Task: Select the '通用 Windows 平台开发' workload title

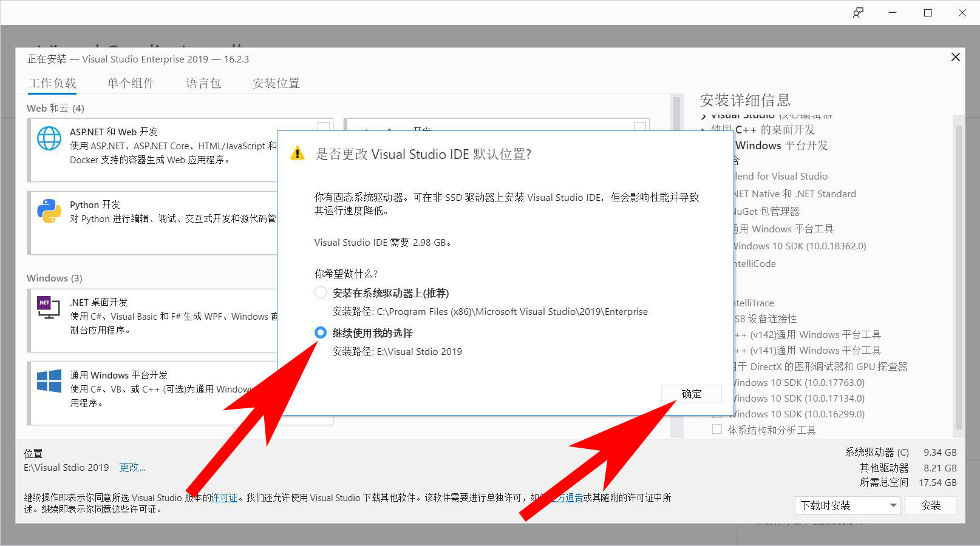Action: coord(118,375)
